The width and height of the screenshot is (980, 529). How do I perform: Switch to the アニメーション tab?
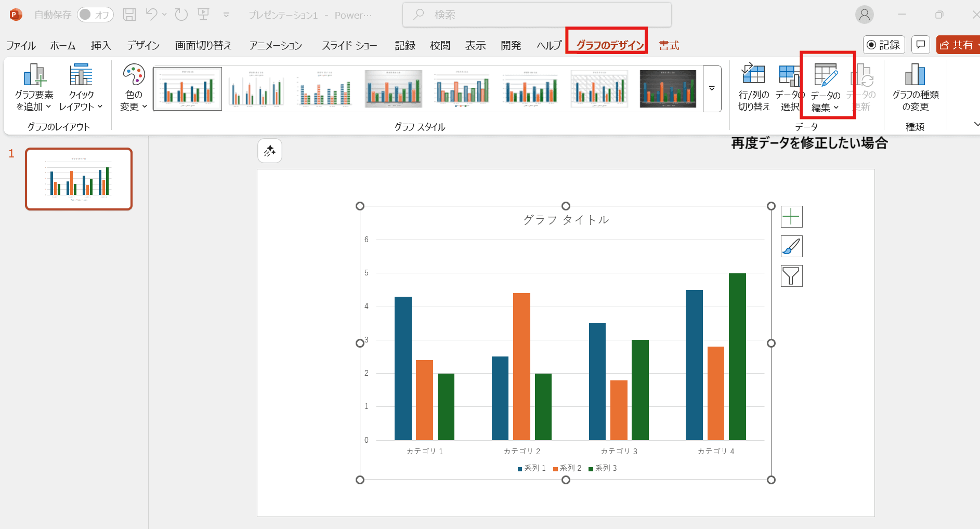pyautogui.click(x=276, y=46)
